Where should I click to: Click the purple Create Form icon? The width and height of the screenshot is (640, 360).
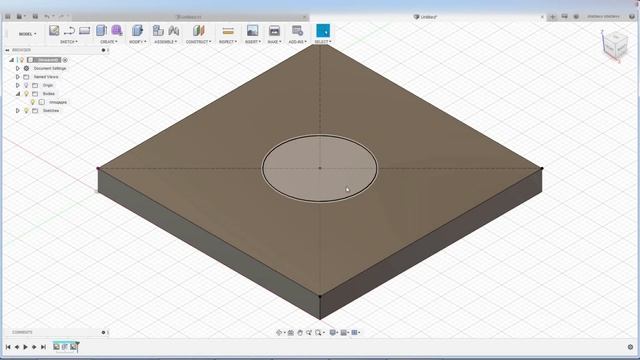(x=117, y=31)
